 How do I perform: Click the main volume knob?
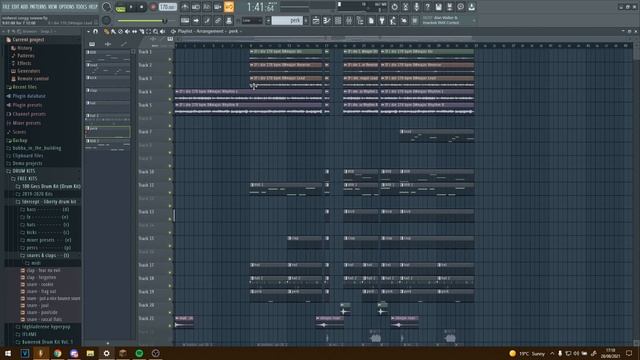tap(107, 7)
